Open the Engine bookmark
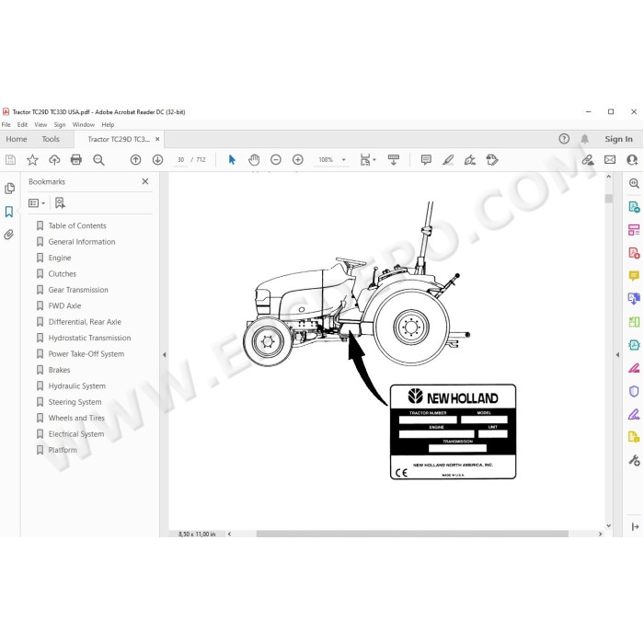The width and height of the screenshot is (644, 644). (60, 258)
